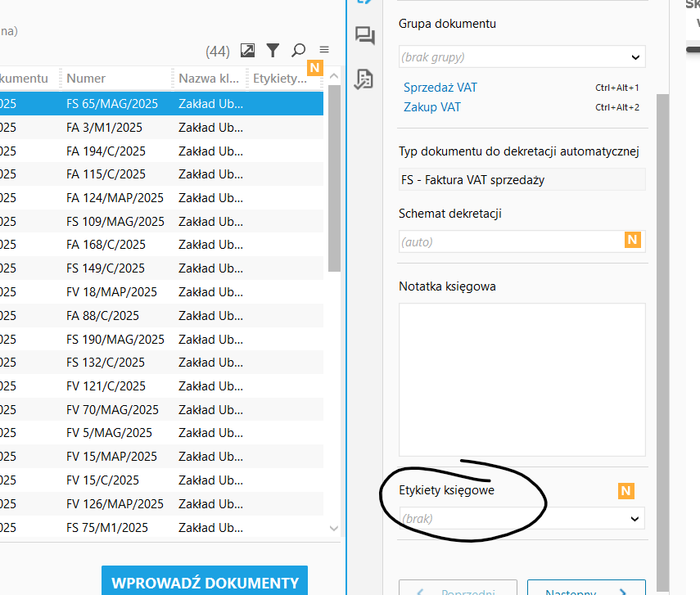Open the Grupa dokumentu dropdown showing (brak grupy)
The height and width of the screenshot is (595, 700).
tap(522, 56)
